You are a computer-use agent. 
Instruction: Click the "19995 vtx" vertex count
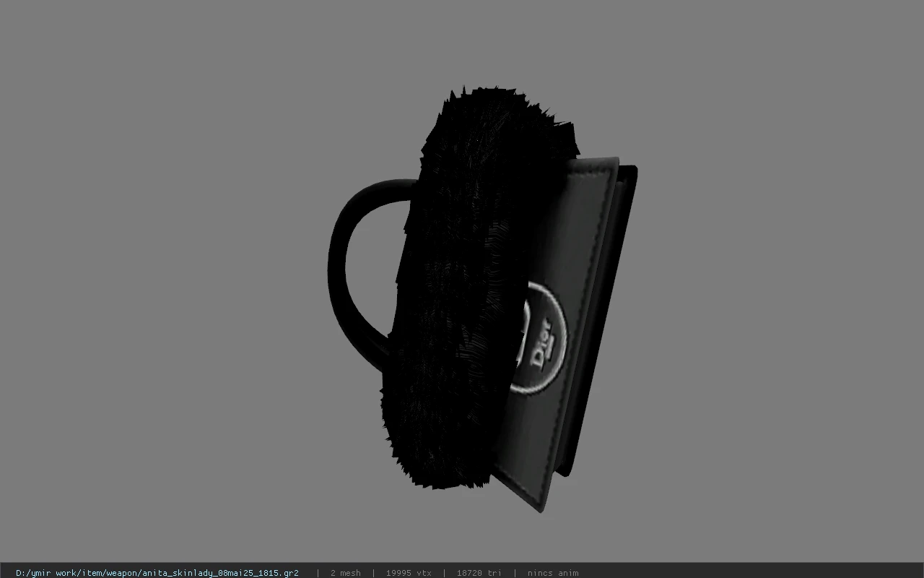pyautogui.click(x=409, y=573)
